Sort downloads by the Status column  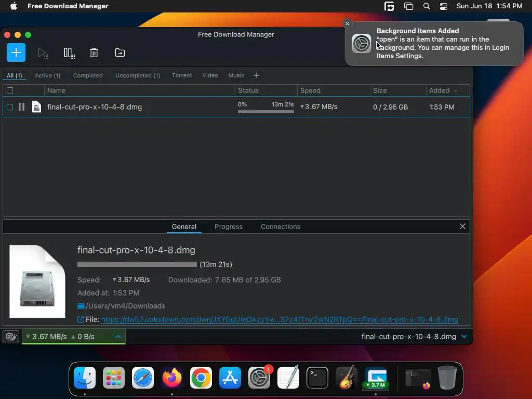click(x=266, y=90)
